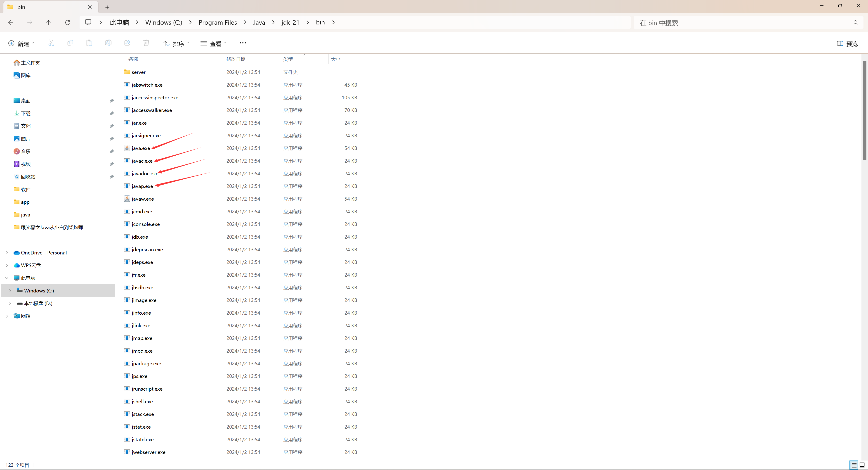
Task: Click the jar.exe file icon
Action: [127, 123]
